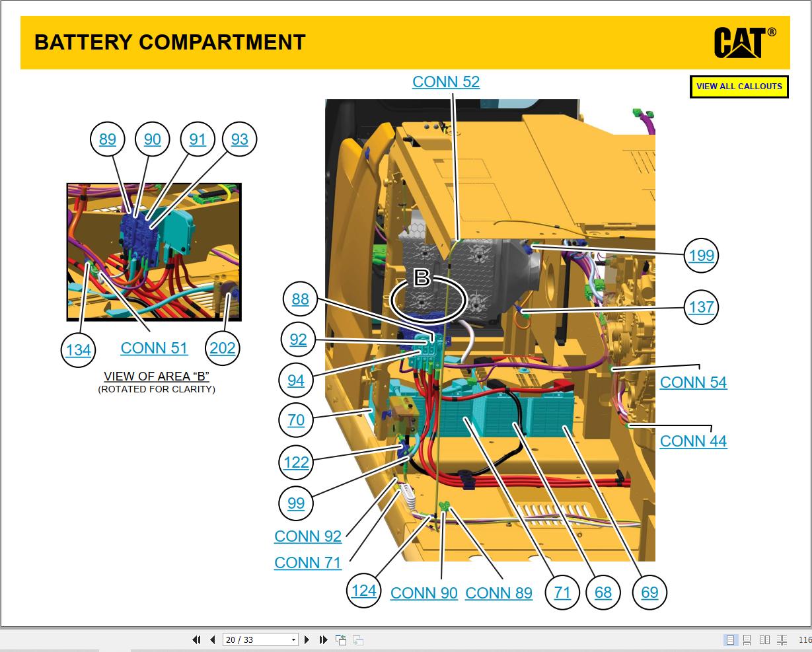Open the CONN 52 link
Image resolution: width=812 pixels, height=652 pixels.
tap(446, 82)
